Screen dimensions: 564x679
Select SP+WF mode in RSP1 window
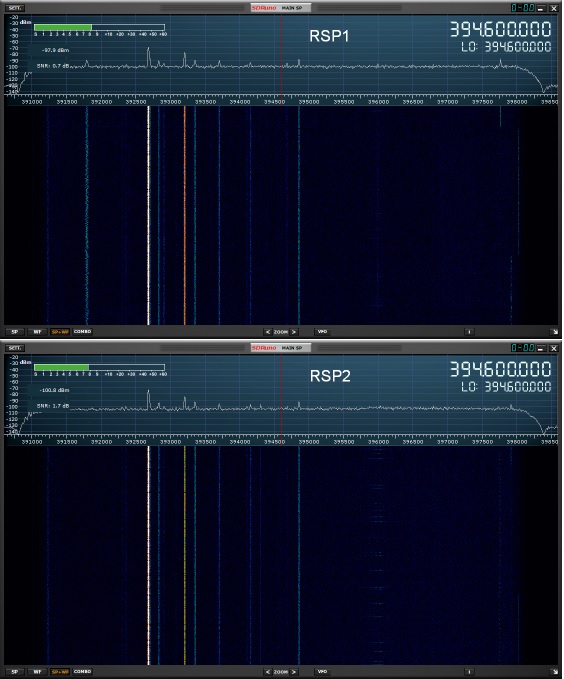tap(60, 332)
